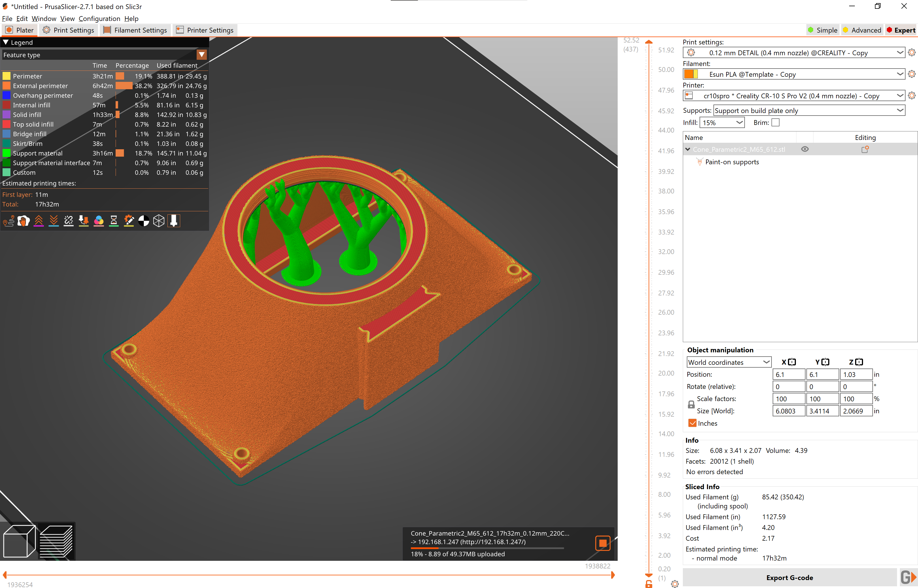Open the Edit menu
Image resolution: width=918 pixels, height=588 pixels.
pos(22,18)
